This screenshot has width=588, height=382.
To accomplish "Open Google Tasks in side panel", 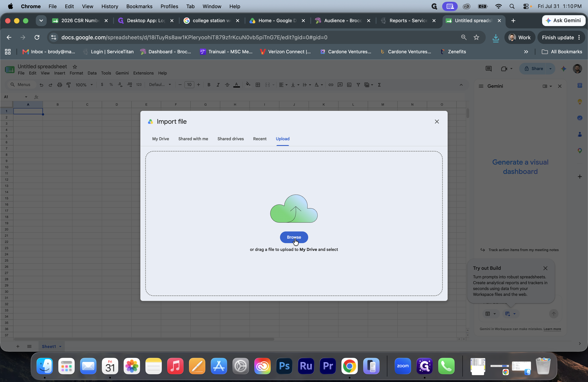I will (x=580, y=118).
